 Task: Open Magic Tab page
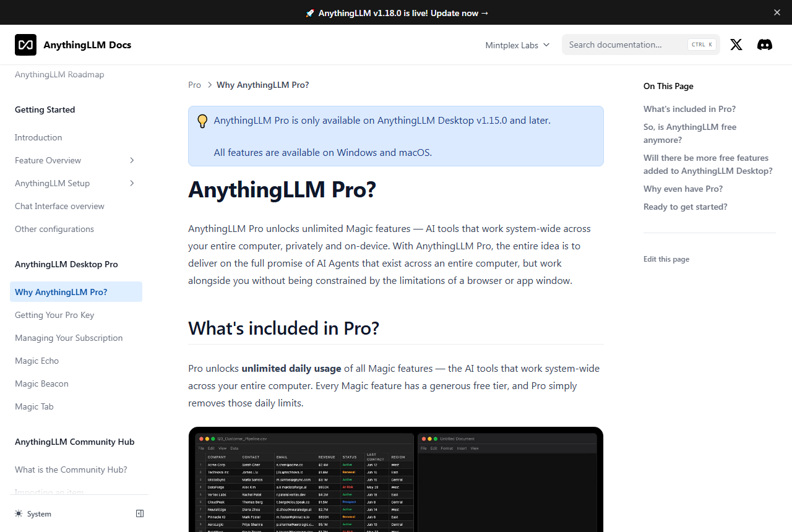coord(34,406)
